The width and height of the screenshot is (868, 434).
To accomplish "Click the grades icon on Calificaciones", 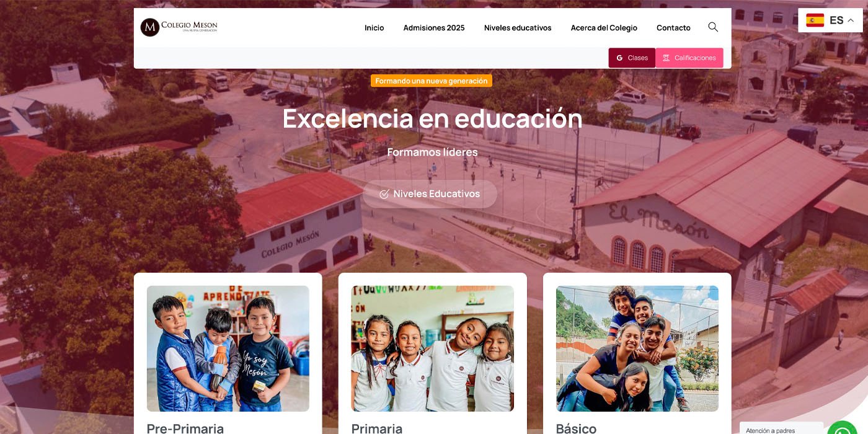I will [x=666, y=58].
